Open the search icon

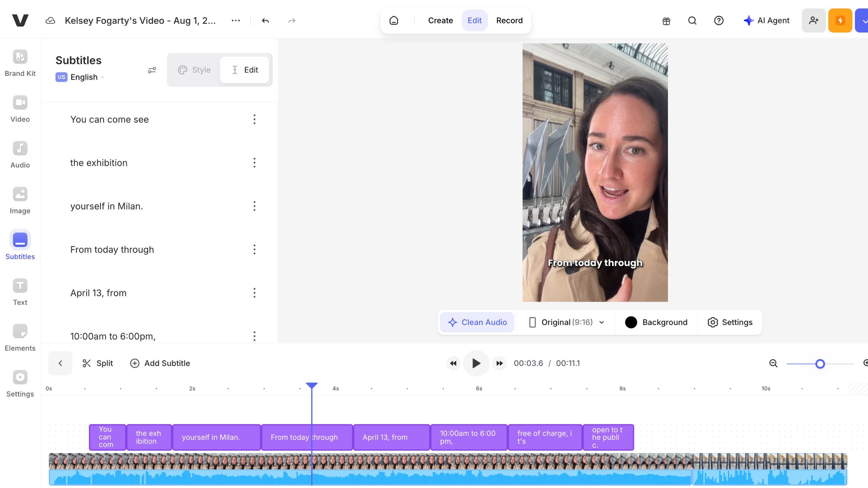pos(692,21)
